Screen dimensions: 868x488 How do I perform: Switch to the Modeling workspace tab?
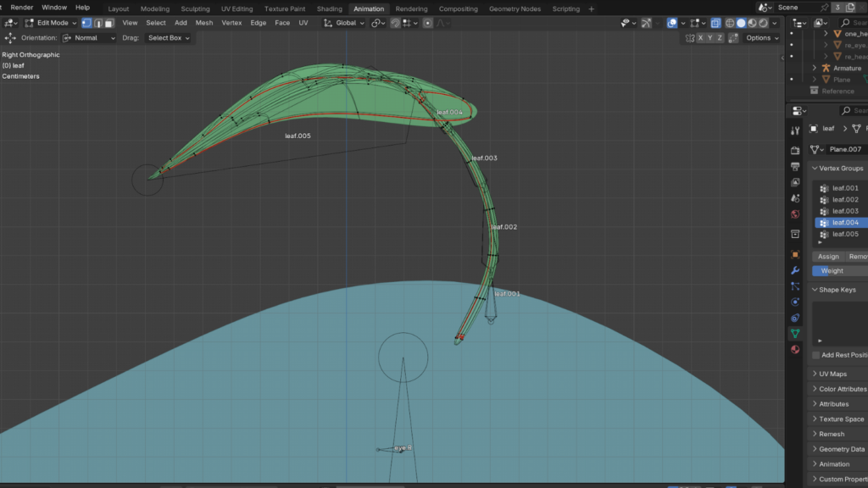click(x=155, y=8)
